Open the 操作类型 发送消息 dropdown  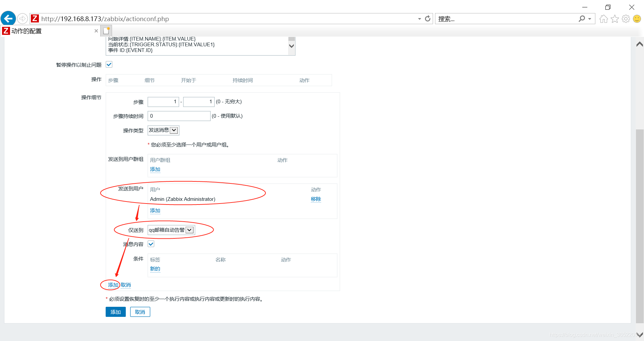[163, 130]
